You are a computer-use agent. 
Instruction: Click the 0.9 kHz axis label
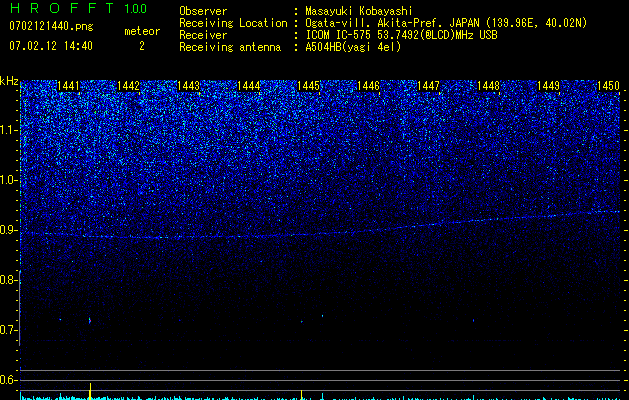click(9, 230)
